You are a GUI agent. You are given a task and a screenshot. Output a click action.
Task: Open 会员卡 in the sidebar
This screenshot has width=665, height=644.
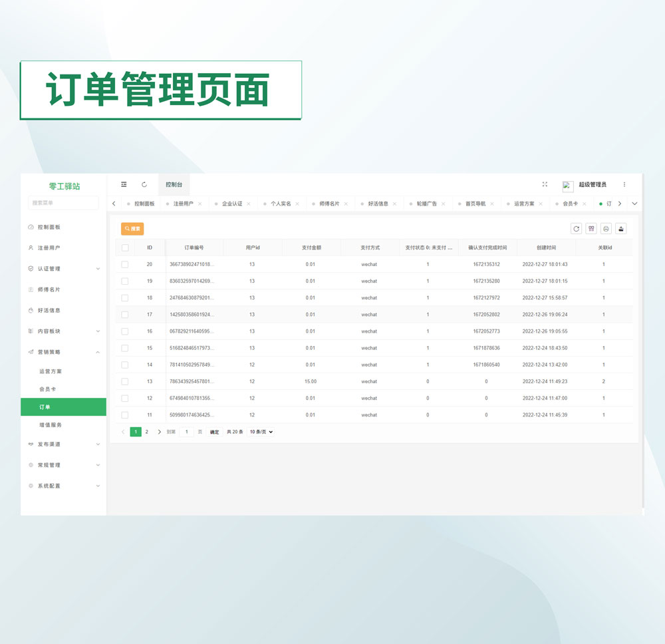[x=48, y=389]
